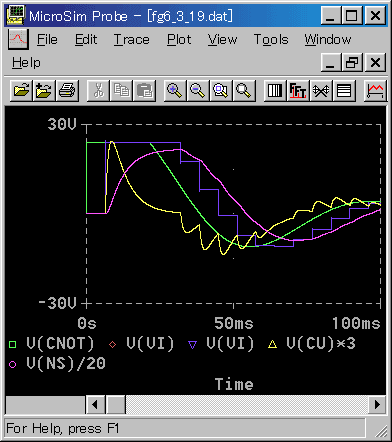The height and width of the screenshot is (442, 392).
Task: Click the horizontal scrollbar right arrow
Action: [377, 405]
